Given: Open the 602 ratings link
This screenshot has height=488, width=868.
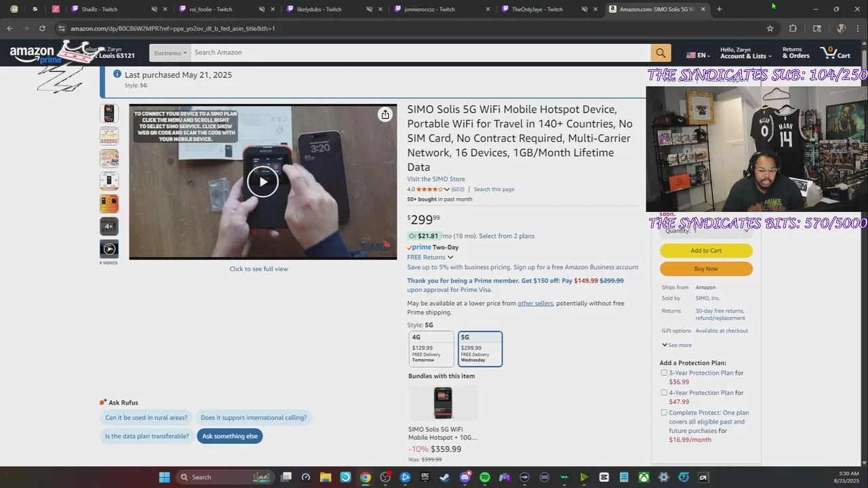Looking at the screenshot, I should [458, 189].
